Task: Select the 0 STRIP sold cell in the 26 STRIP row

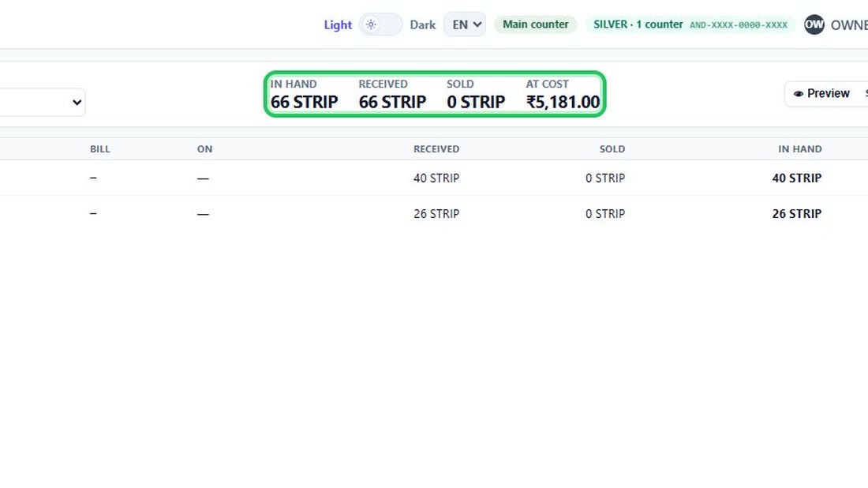Action: click(x=605, y=213)
